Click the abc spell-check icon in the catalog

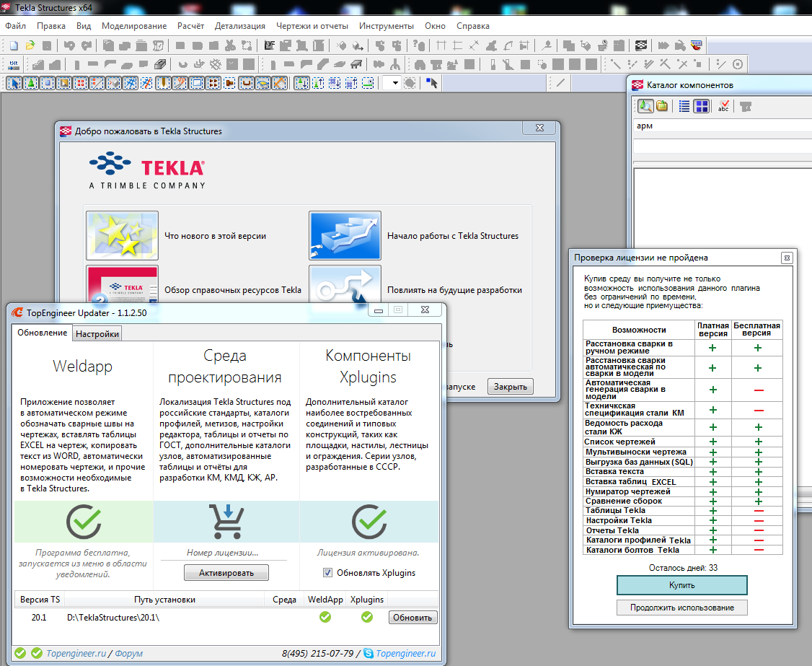tap(723, 106)
